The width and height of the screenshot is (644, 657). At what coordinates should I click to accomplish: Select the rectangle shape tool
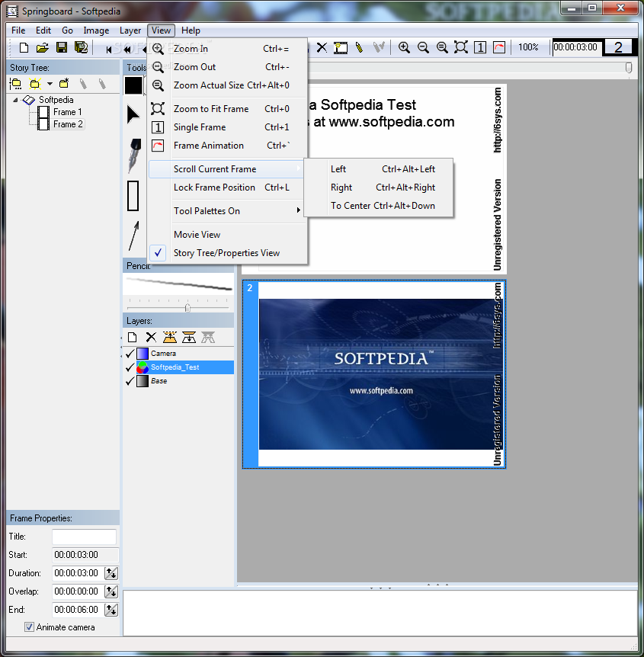click(133, 196)
